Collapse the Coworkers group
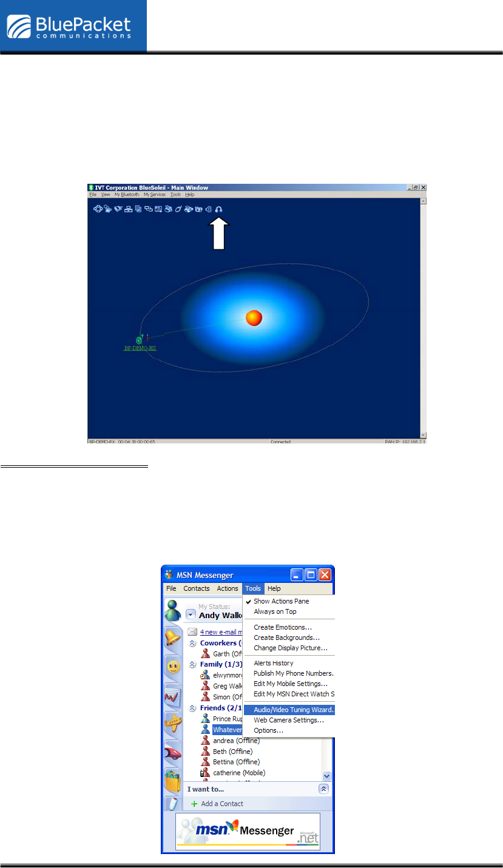 192,643
